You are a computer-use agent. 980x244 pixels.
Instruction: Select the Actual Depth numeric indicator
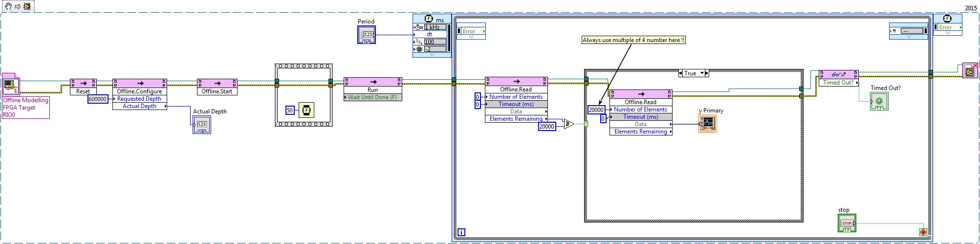202,125
